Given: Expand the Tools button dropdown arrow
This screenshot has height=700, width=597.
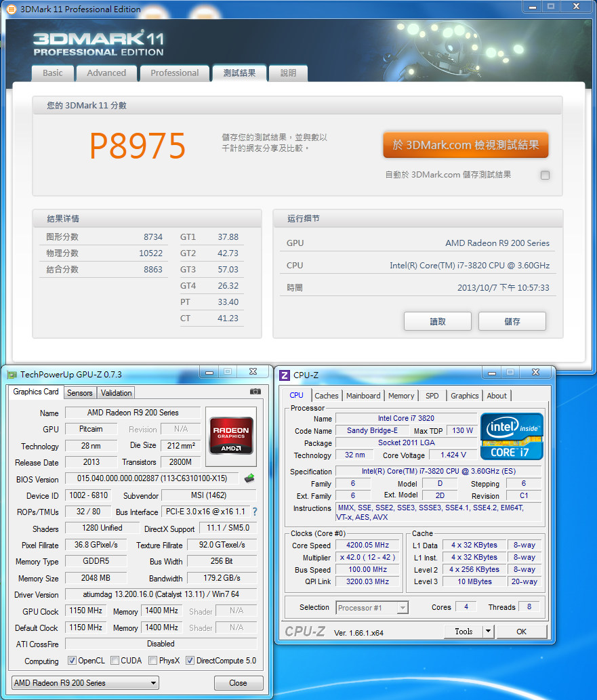Looking at the screenshot, I should 488,631.
